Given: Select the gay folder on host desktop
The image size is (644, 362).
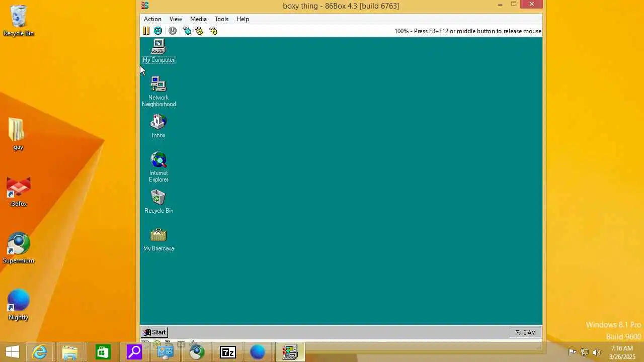Looking at the screenshot, I should click(x=18, y=134).
